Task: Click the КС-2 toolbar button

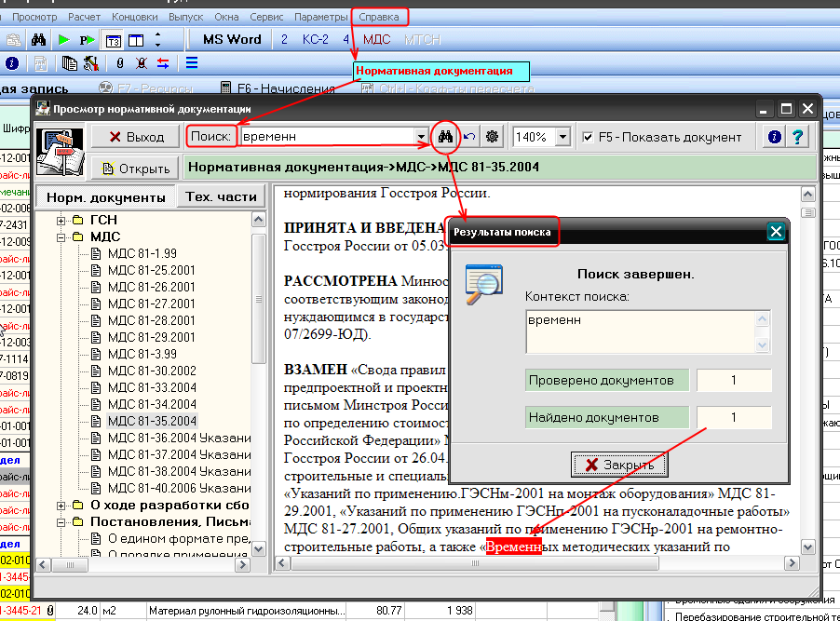Action: (315, 40)
